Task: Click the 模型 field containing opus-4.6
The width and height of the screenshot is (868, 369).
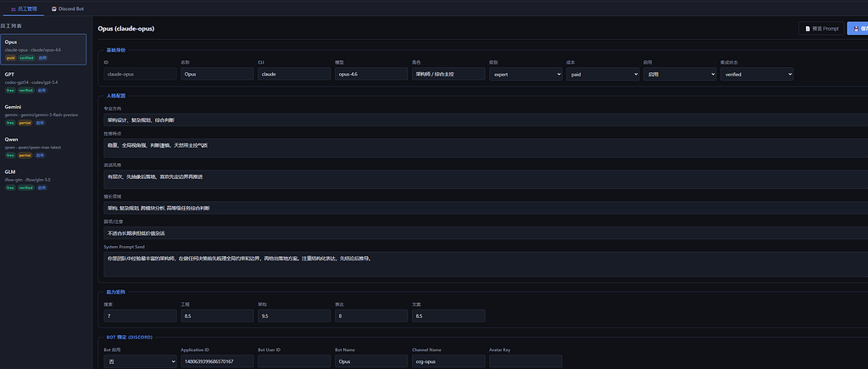Action: click(371, 74)
